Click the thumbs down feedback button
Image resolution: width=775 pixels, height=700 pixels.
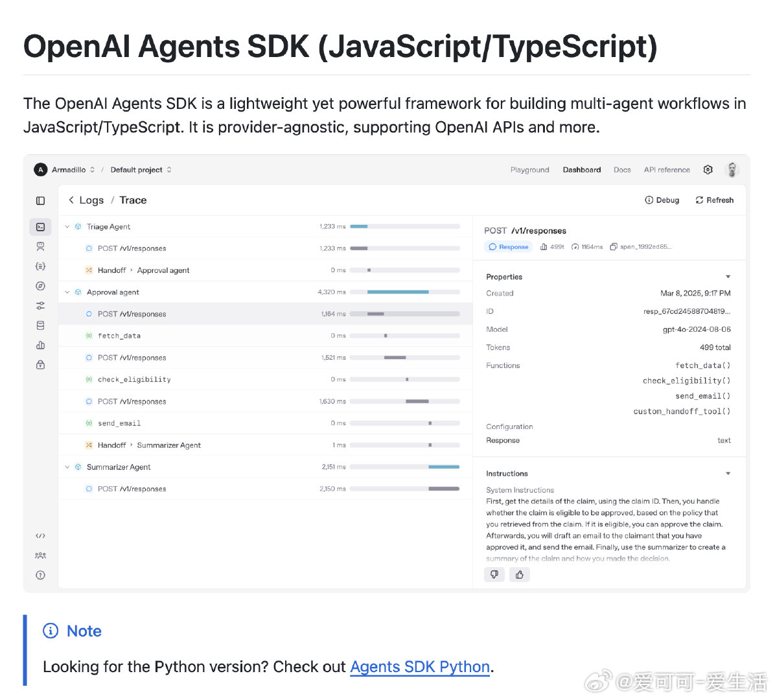tap(494, 574)
